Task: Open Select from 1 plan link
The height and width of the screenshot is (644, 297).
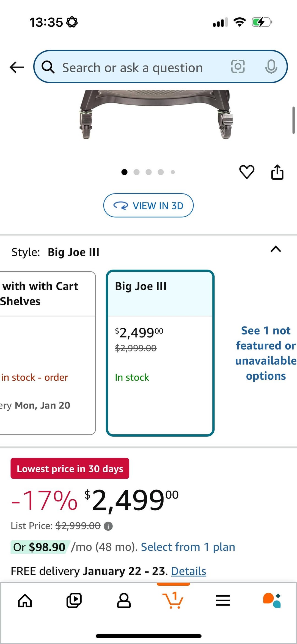Action: pyautogui.click(x=188, y=547)
